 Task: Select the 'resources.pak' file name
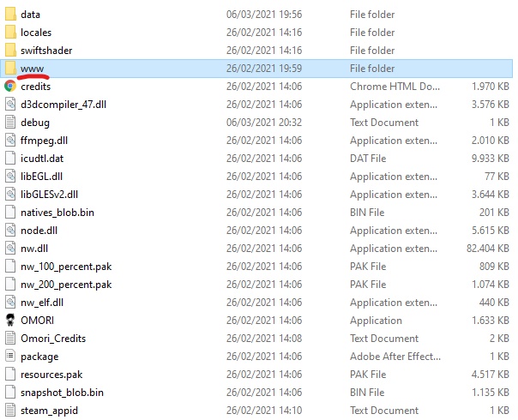51,375
